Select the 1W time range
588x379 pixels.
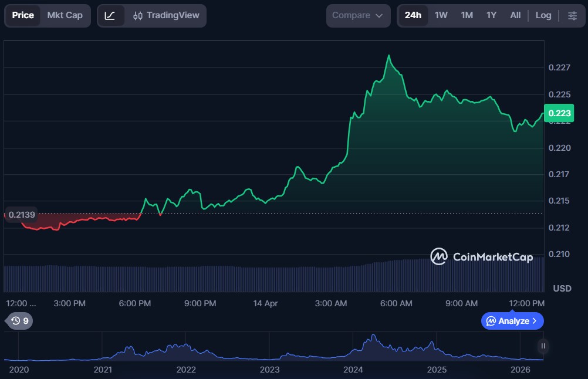click(x=441, y=16)
